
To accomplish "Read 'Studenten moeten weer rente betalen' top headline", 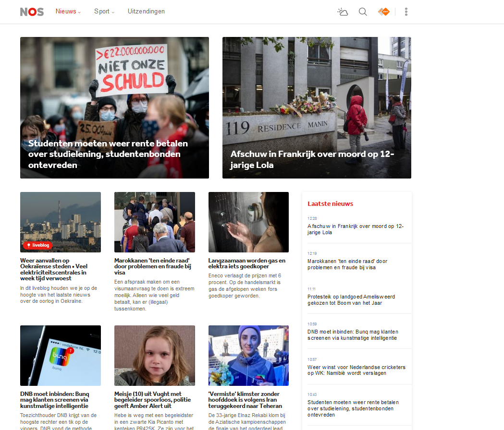I will click(x=108, y=154).
